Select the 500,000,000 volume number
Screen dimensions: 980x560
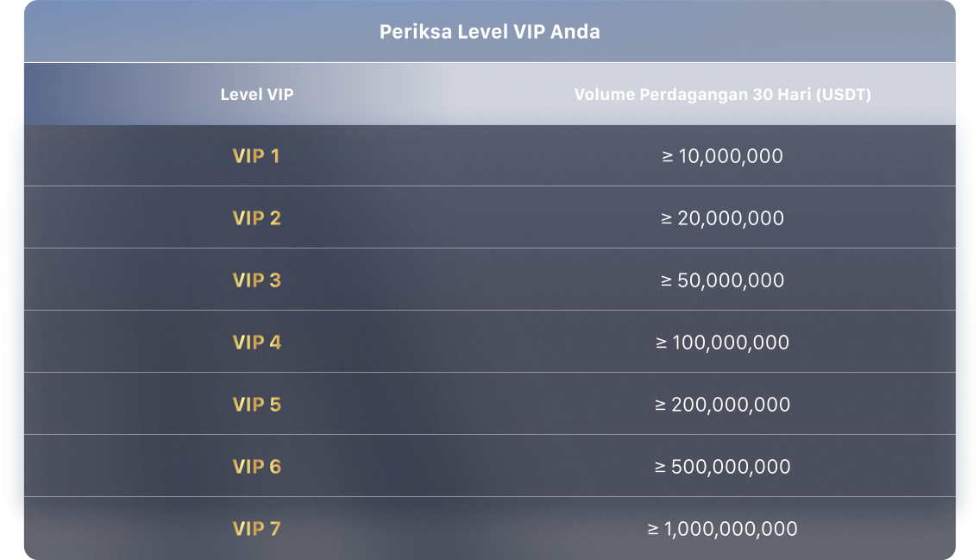[x=732, y=467]
